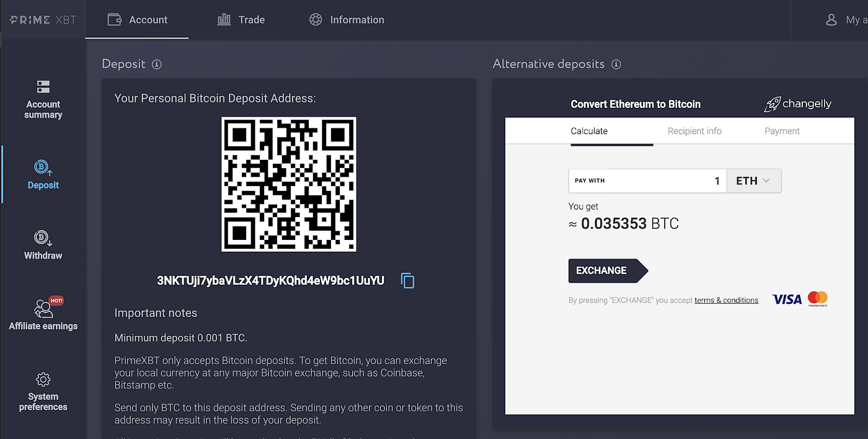The width and height of the screenshot is (868, 439).
Task: Click the info icon next to Deposit heading
Action: pyautogui.click(x=157, y=64)
